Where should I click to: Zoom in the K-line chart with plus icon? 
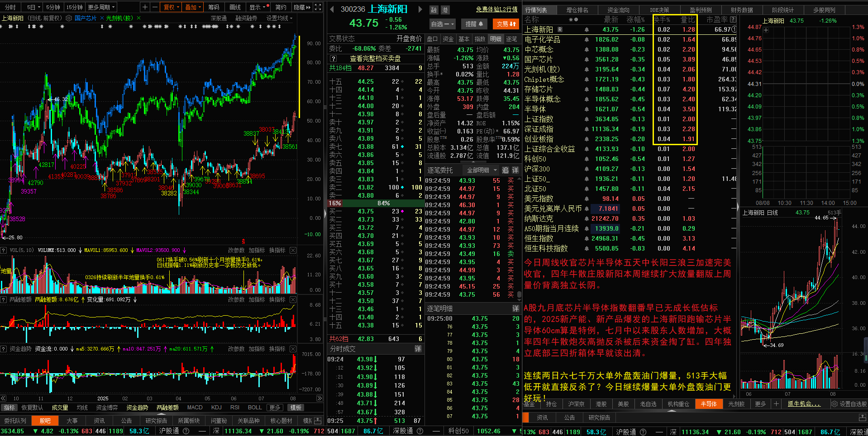coord(145,7)
